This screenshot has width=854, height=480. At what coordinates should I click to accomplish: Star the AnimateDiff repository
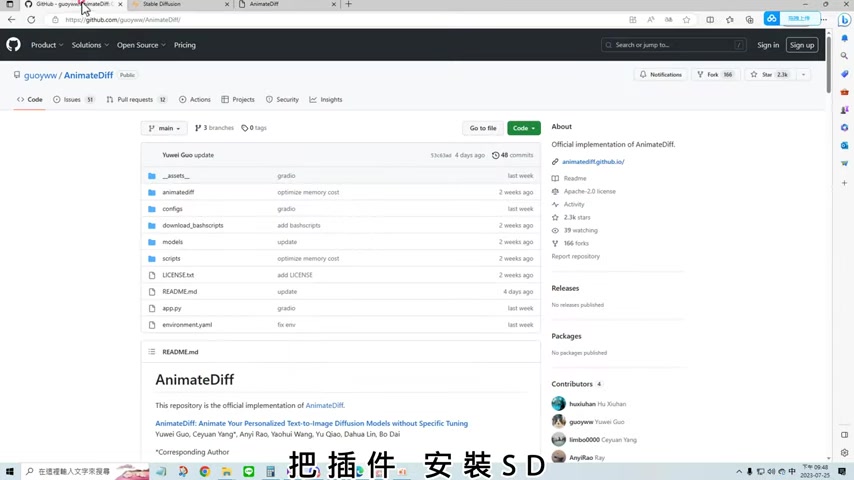click(x=769, y=75)
